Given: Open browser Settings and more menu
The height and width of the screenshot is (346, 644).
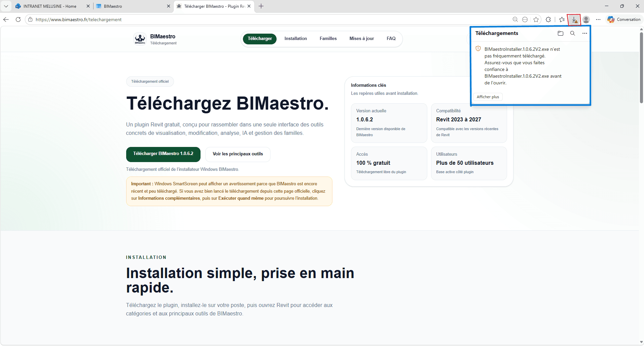Looking at the screenshot, I should coord(598,20).
